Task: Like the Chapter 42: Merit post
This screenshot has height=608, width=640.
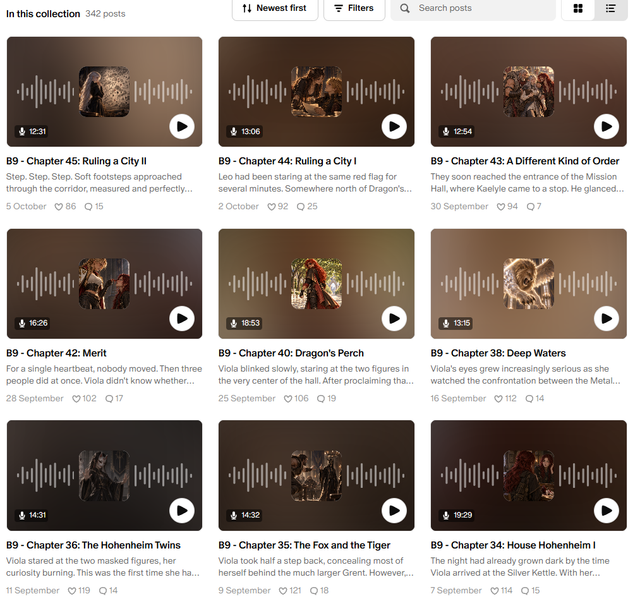Action: coord(76,399)
